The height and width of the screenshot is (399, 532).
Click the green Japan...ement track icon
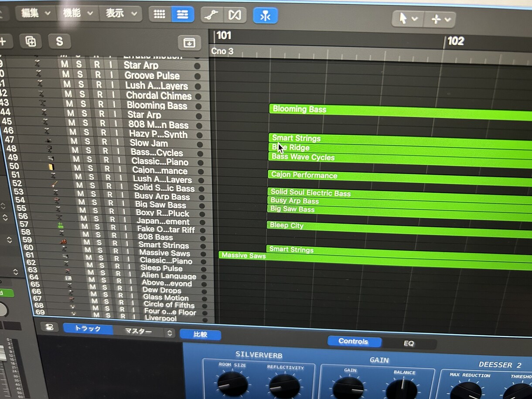(61, 225)
